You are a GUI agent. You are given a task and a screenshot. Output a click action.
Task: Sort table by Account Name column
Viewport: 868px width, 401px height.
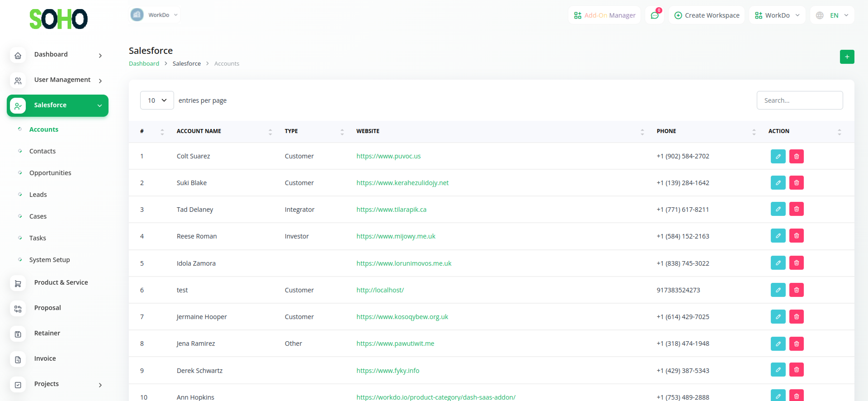[199, 131]
